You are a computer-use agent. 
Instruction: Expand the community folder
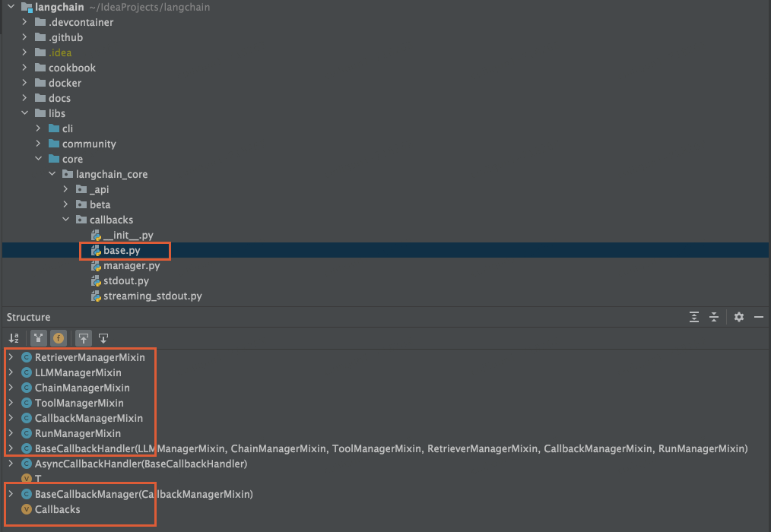(38, 144)
